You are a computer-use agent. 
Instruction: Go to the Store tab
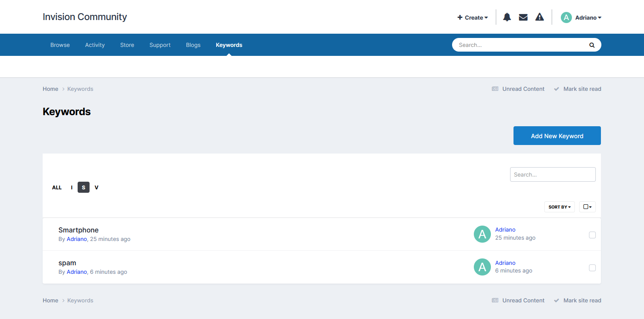(x=127, y=45)
